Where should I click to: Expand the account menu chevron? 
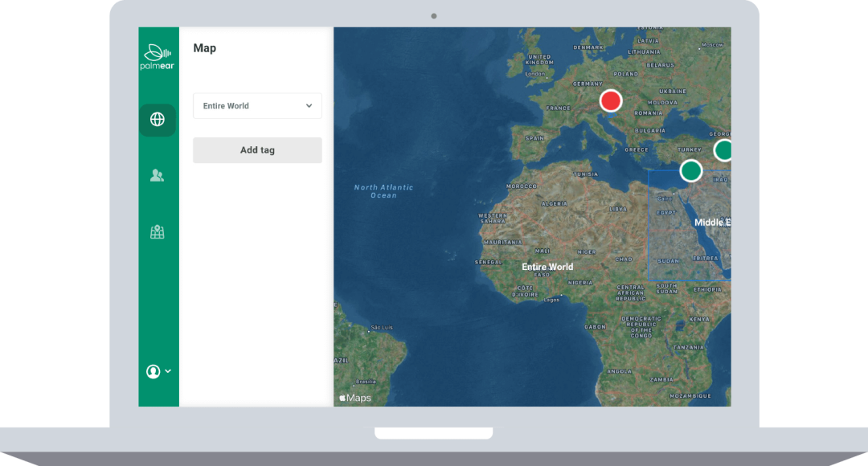168,371
